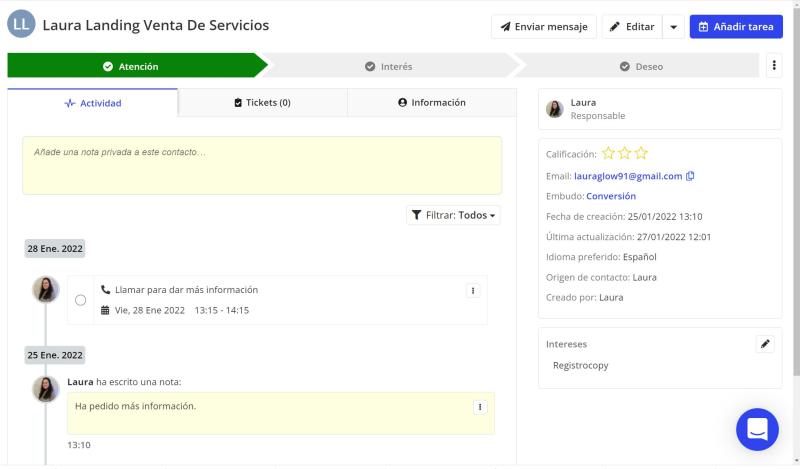Click the Enviar mensaje button
800x469 pixels.
click(x=544, y=27)
